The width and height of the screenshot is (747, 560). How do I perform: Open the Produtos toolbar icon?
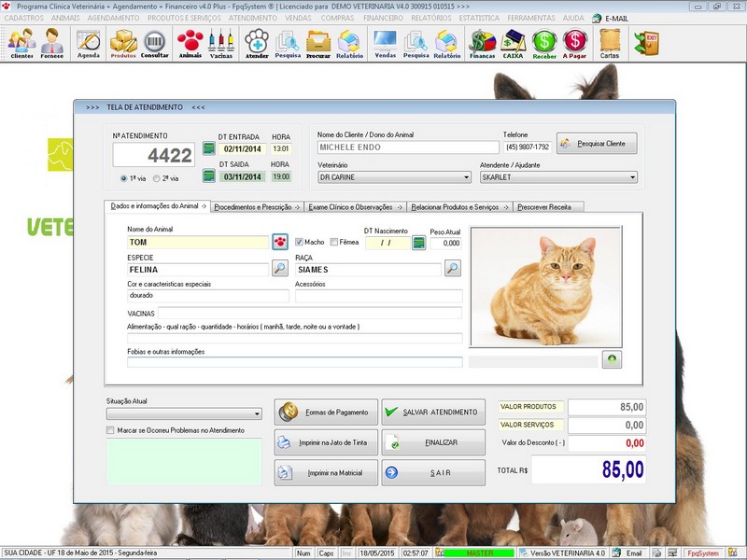pyautogui.click(x=123, y=43)
